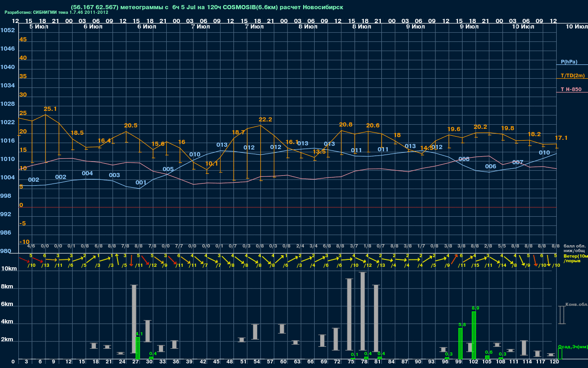This screenshot has height=368, width=588.
Task: Click the 19.8 temperature label
Action: 507,128
